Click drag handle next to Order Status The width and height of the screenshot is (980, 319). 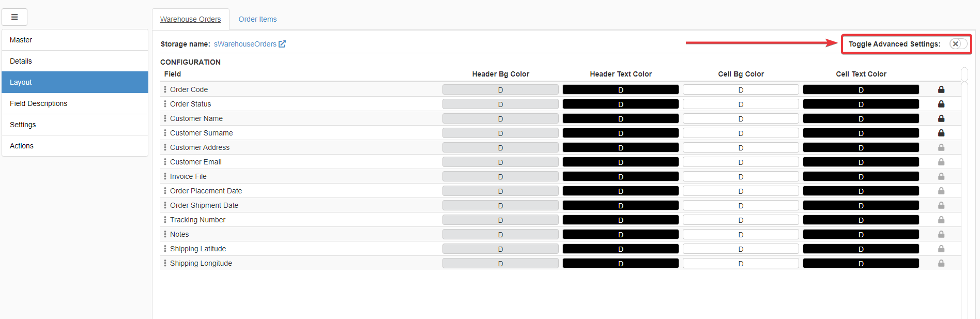tap(165, 104)
